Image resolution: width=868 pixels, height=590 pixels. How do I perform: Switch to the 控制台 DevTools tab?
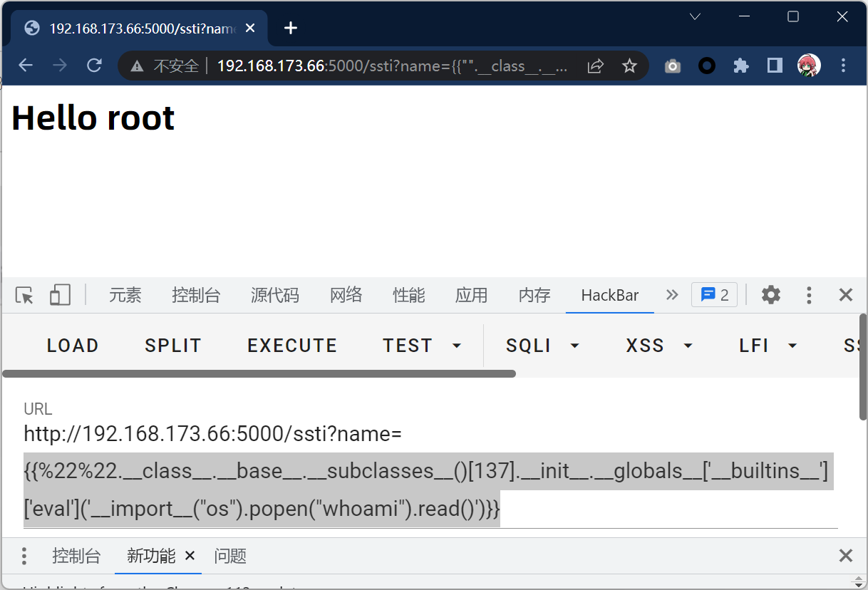point(196,295)
